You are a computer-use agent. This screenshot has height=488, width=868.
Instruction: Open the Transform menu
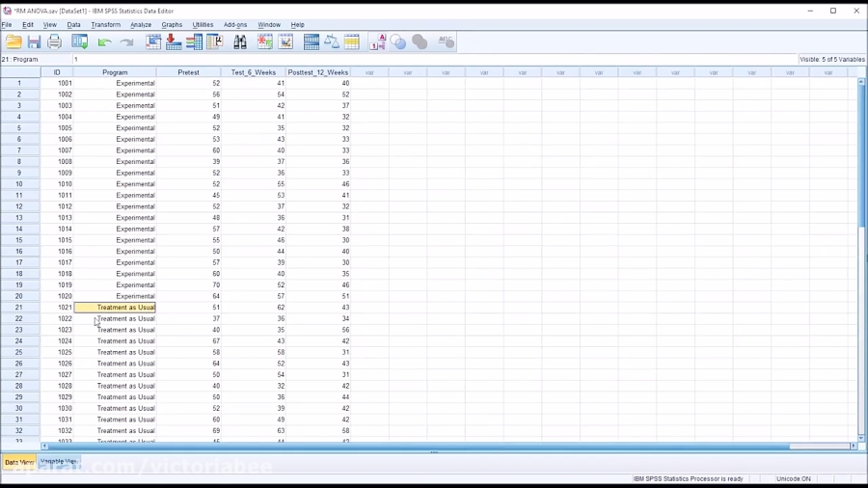pos(105,25)
